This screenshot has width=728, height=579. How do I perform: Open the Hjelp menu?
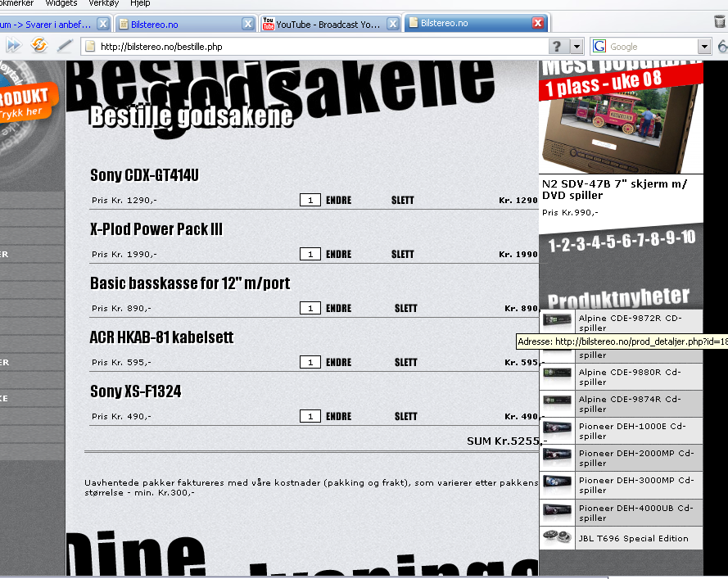pyautogui.click(x=140, y=3)
